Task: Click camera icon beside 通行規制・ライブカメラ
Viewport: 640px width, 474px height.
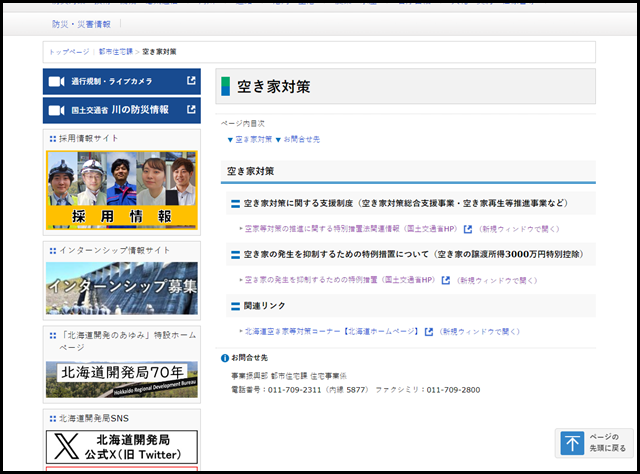Action: (56, 81)
